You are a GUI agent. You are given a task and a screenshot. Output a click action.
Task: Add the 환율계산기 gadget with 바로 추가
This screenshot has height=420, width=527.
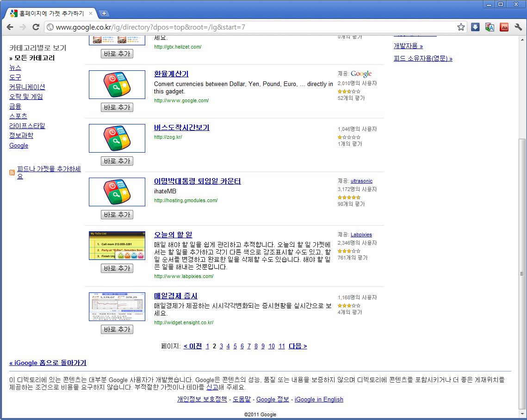point(117,107)
